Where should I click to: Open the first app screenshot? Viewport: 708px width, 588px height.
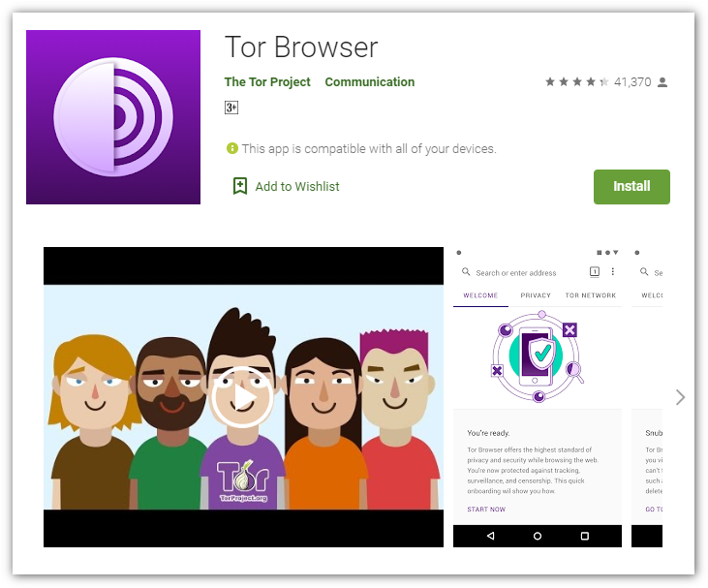click(x=538, y=397)
